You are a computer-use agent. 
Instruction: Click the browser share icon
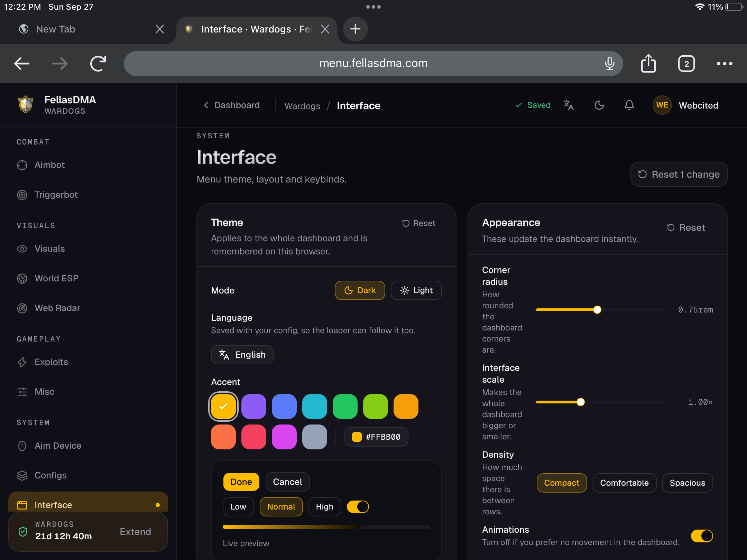pyautogui.click(x=648, y=64)
